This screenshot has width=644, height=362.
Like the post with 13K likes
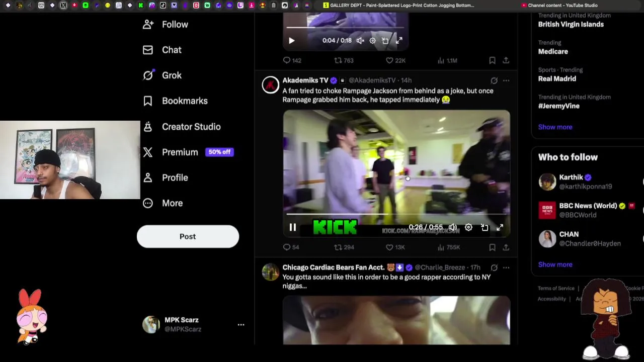click(x=395, y=247)
